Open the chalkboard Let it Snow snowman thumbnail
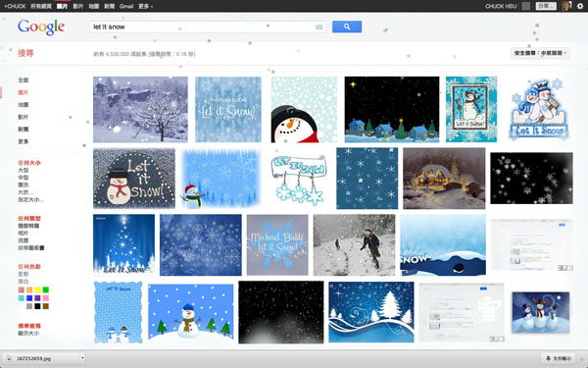 pyautogui.click(x=134, y=178)
